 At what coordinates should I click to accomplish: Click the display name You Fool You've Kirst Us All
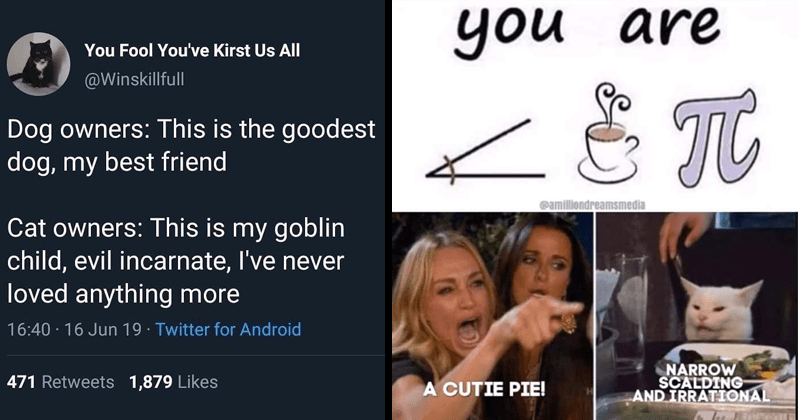192,50
